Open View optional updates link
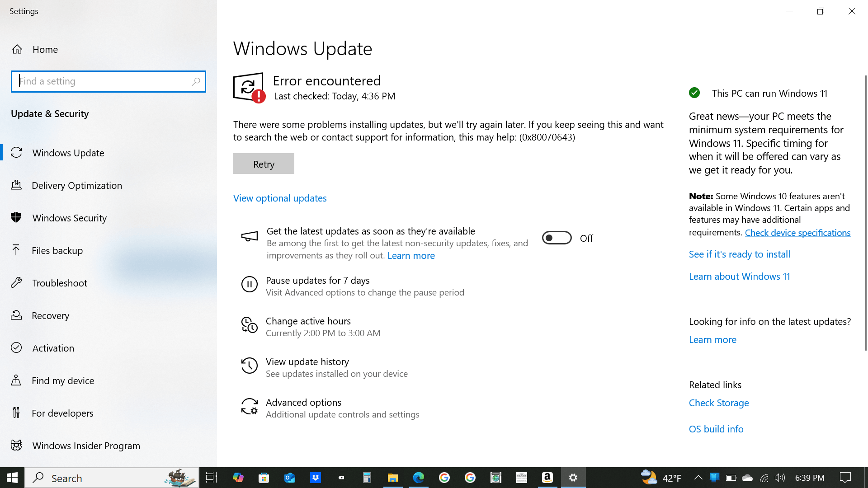868x488 pixels. pos(280,198)
